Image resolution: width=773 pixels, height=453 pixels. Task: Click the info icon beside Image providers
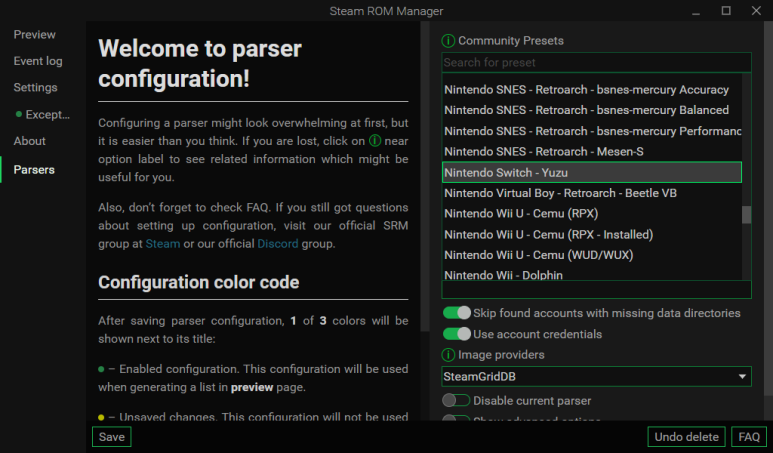point(448,355)
